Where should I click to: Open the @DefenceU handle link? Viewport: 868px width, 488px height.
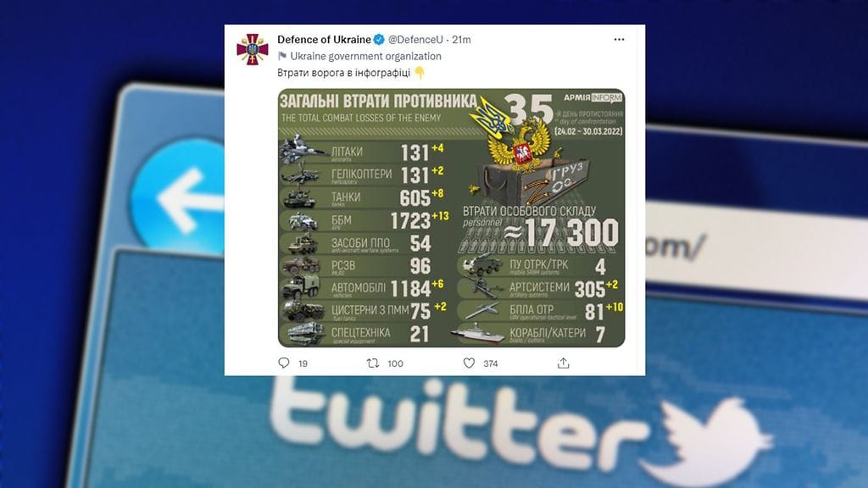click(415, 39)
